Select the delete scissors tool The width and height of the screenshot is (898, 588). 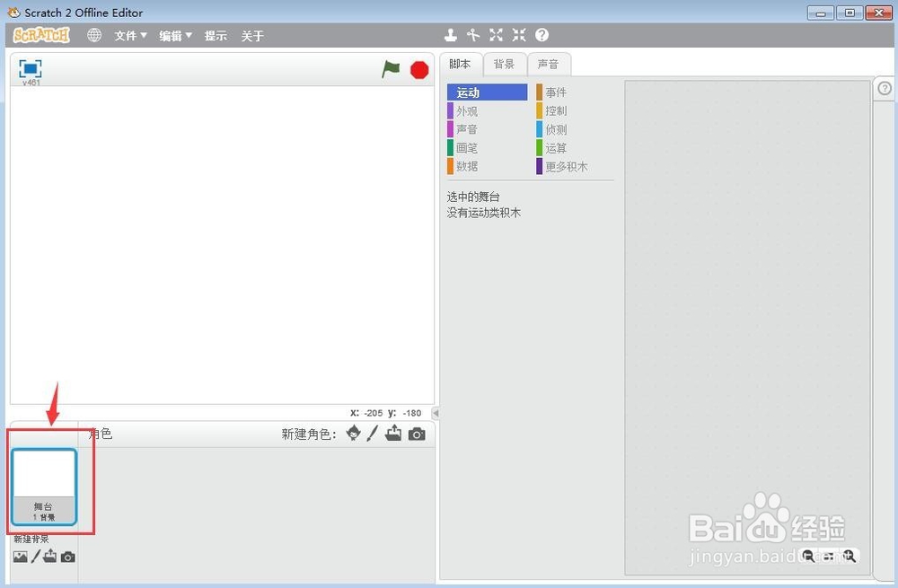(x=473, y=36)
